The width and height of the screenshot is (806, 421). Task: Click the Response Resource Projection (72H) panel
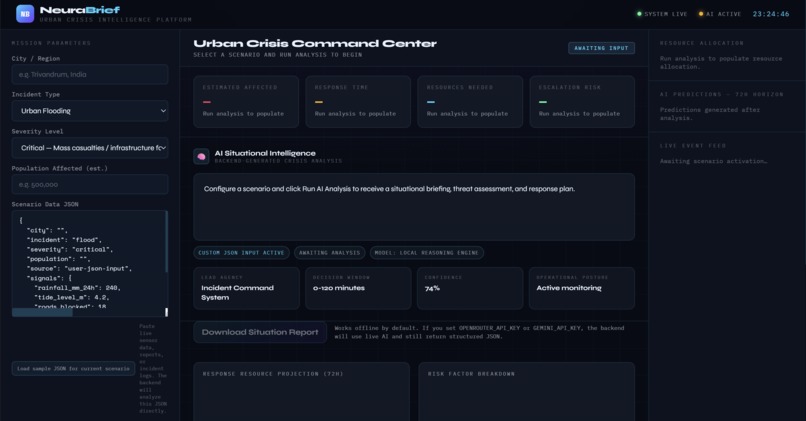(x=302, y=392)
